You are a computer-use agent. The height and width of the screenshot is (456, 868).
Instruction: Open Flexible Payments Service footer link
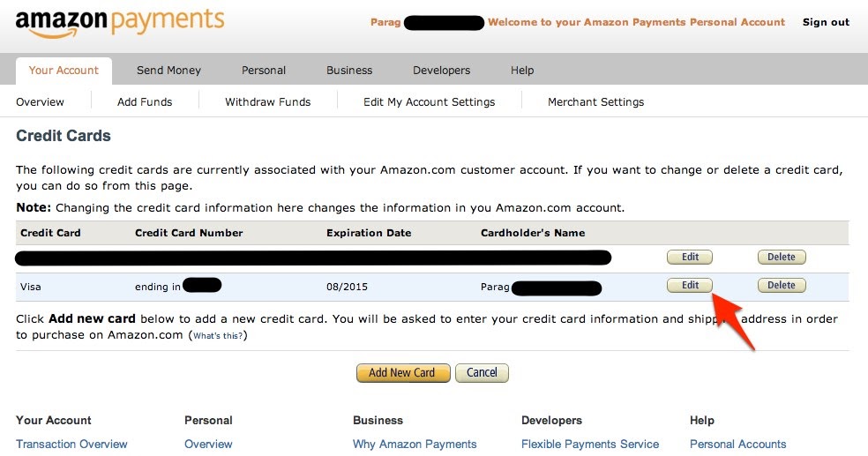tap(590, 444)
